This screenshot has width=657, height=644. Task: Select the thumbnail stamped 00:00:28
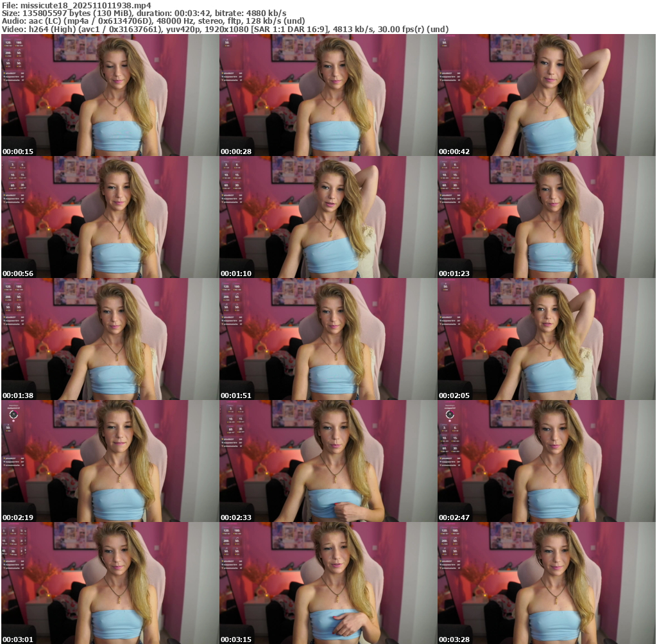click(328, 95)
